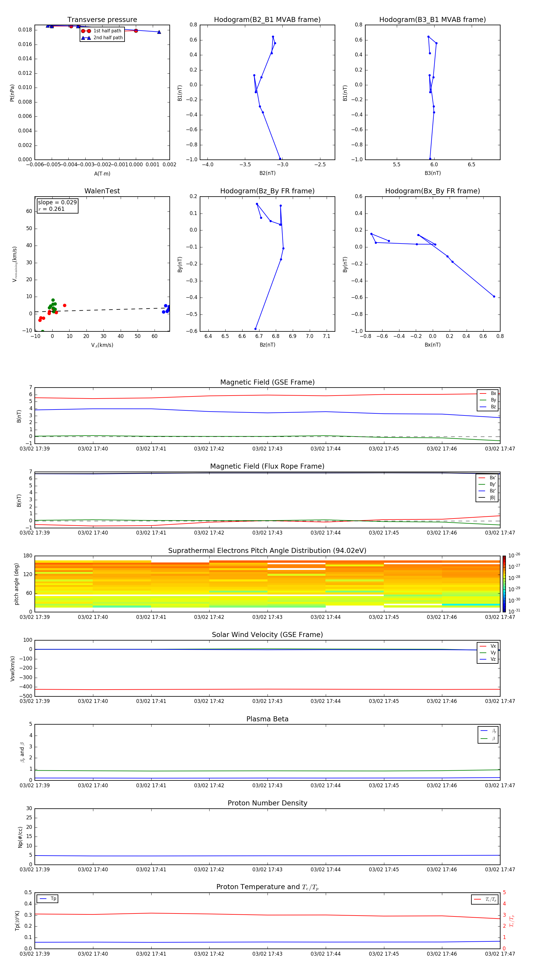535x980 pixels.
Task: Click the "Solar Wind Velocity (GSE Frame)" title
Action: click(x=267, y=635)
